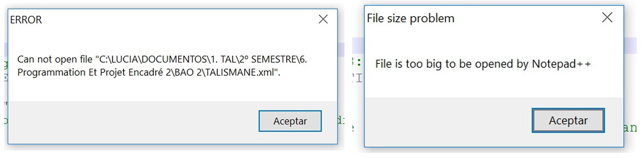Select the 'Can not open file' message line
Viewport: 644px width, 158px height.
162,59
